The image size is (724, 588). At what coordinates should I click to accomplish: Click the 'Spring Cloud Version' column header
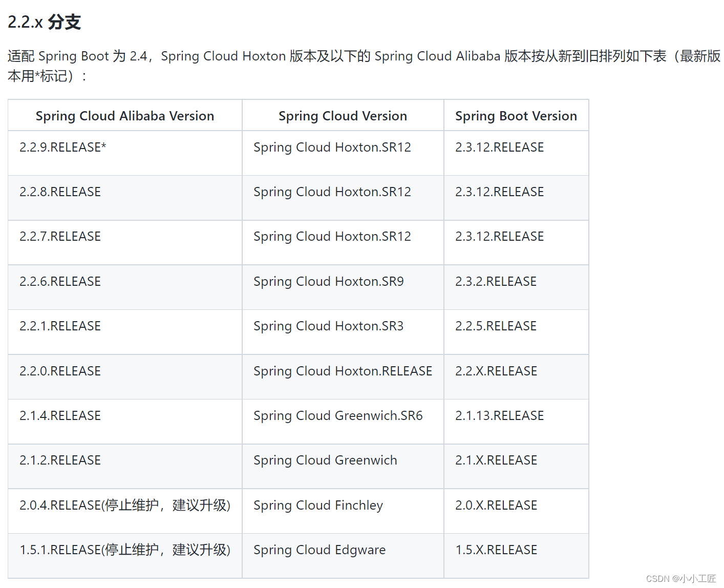coord(343,116)
